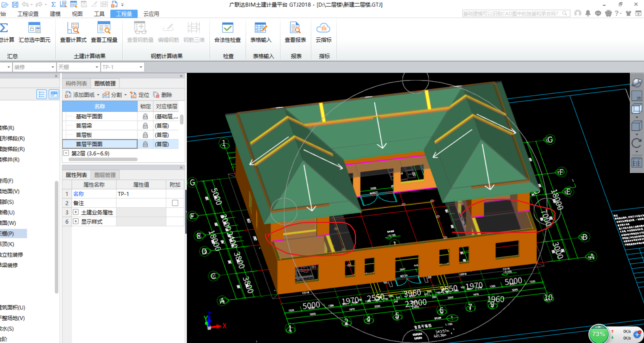This screenshot has height=343, width=644.
Task: Click 添加图纸 button
Action: click(x=80, y=95)
